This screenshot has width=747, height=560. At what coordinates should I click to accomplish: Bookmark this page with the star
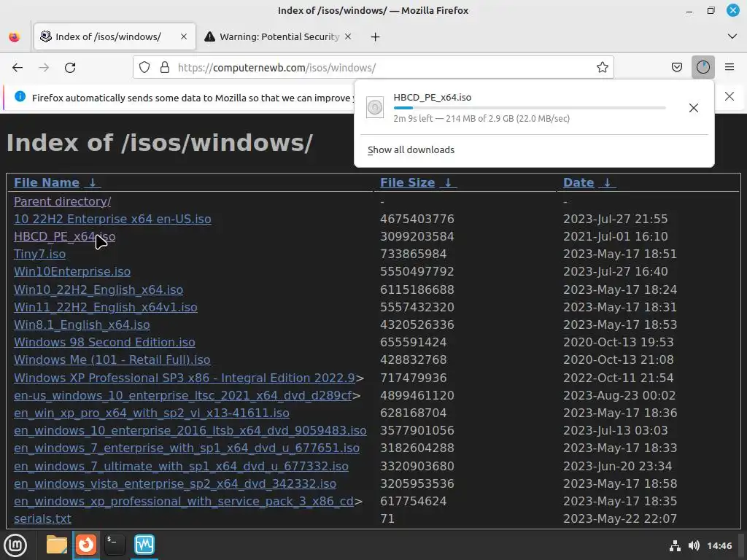pyautogui.click(x=602, y=68)
